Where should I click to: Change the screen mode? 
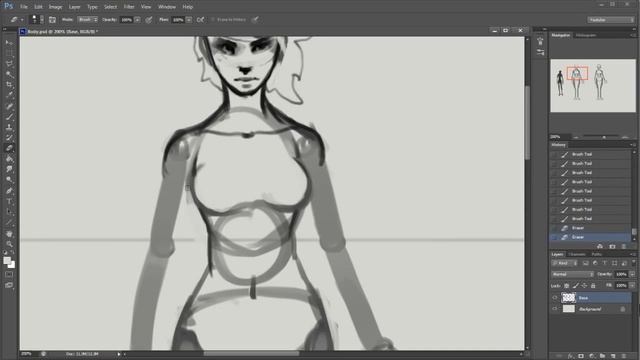(x=9, y=285)
